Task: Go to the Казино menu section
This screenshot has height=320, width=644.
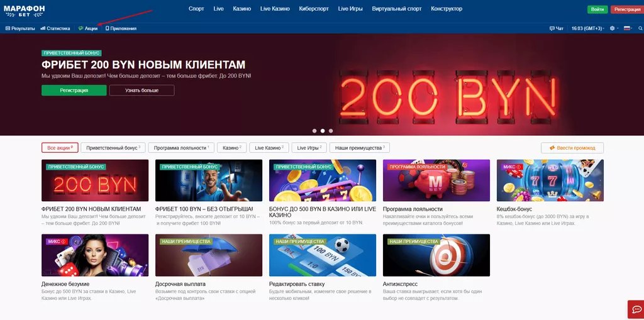Action: [x=241, y=9]
